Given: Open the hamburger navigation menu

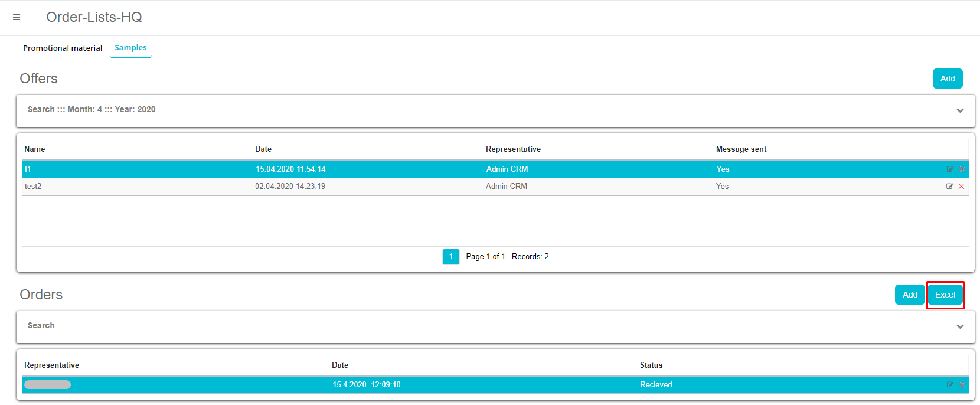Looking at the screenshot, I should 17,18.
